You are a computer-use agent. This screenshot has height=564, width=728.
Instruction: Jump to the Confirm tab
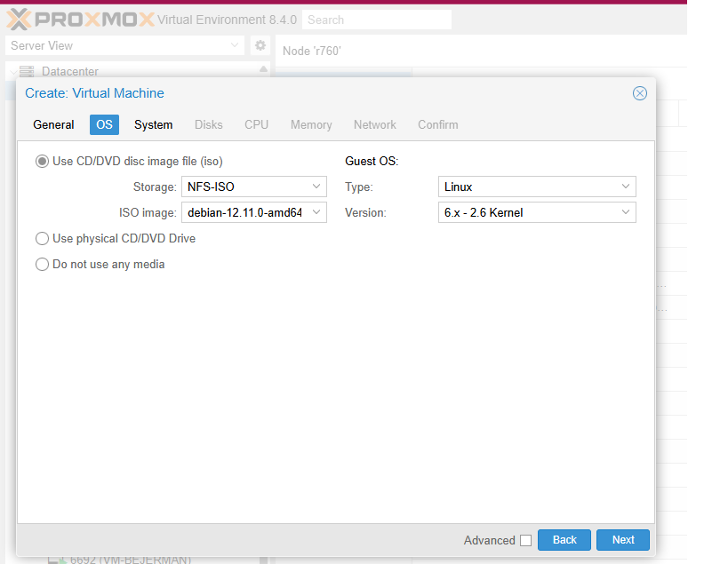tap(438, 124)
